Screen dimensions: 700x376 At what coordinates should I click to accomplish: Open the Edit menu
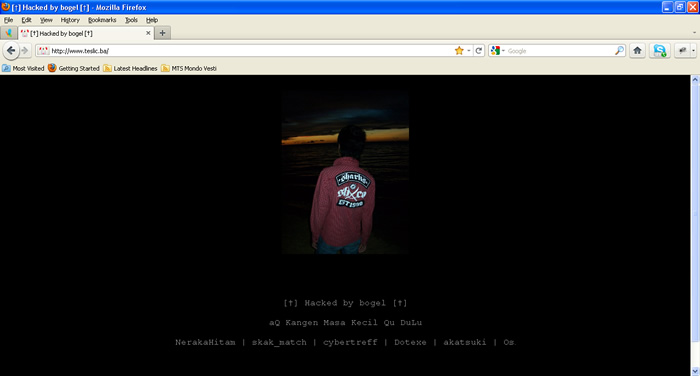pos(26,20)
